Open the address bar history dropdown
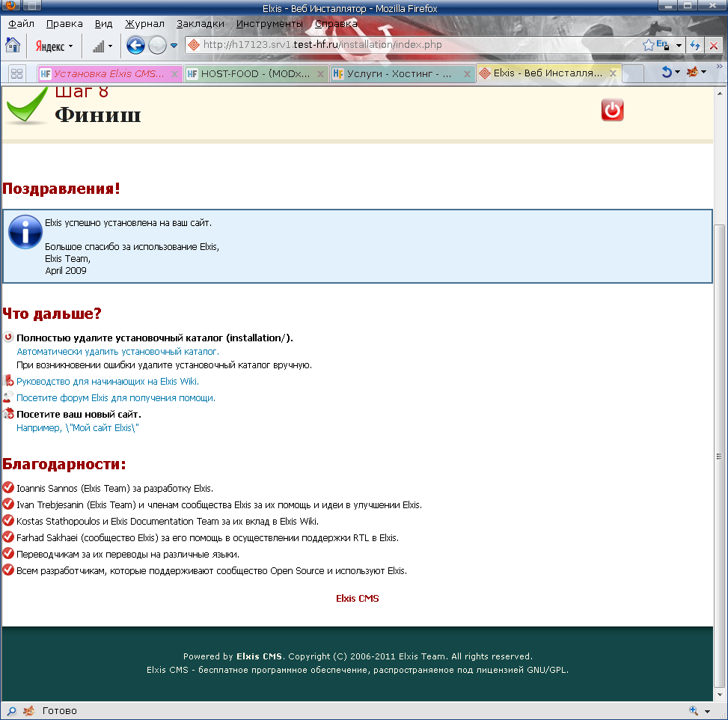728x720 pixels. (x=679, y=46)
